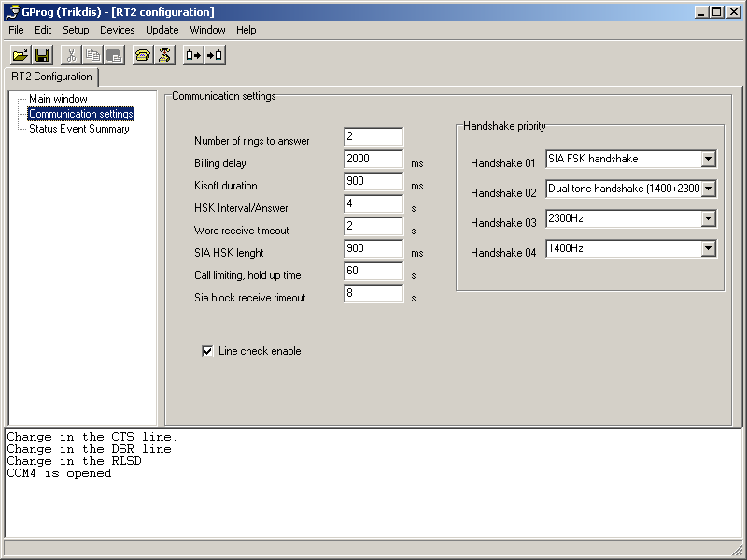Viewport: 747px width, 560px height.
Task: Click the Billing delay input field
Action: (373, 160)
